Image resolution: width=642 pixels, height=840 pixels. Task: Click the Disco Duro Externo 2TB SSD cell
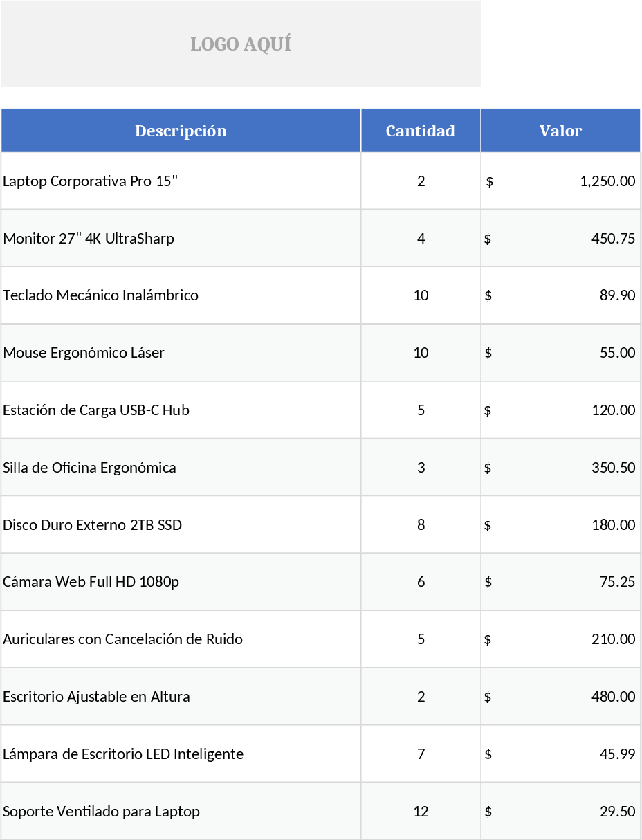click(x=93, y=525)
